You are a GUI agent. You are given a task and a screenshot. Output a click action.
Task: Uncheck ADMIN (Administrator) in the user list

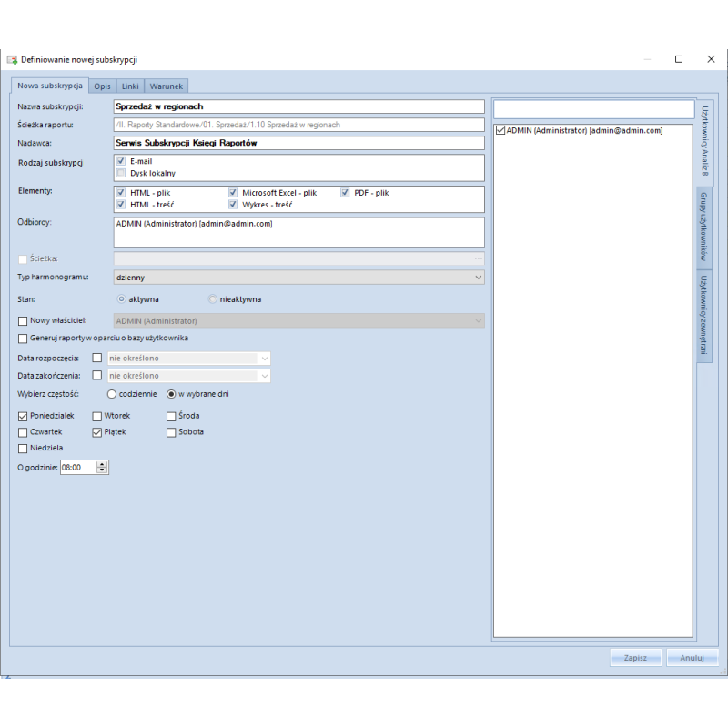coord(500,130)
